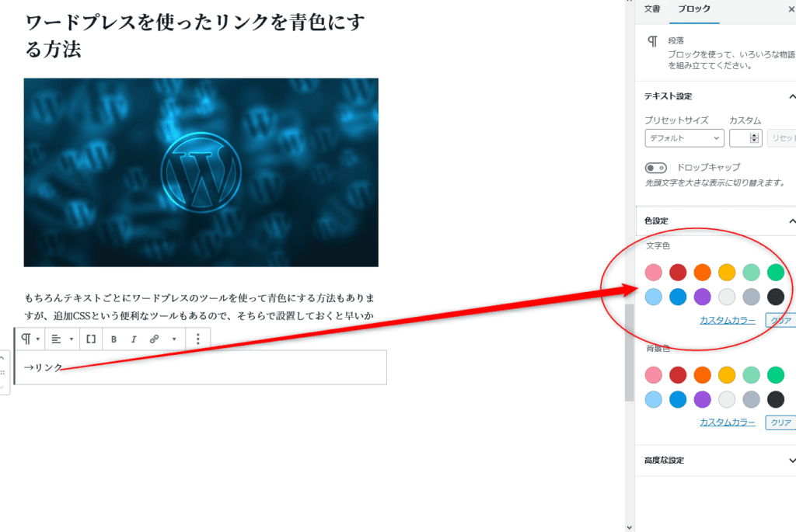The image size is (796, 532).
Task: Set text color to very light gray swatch
Action: click(727, 297)
